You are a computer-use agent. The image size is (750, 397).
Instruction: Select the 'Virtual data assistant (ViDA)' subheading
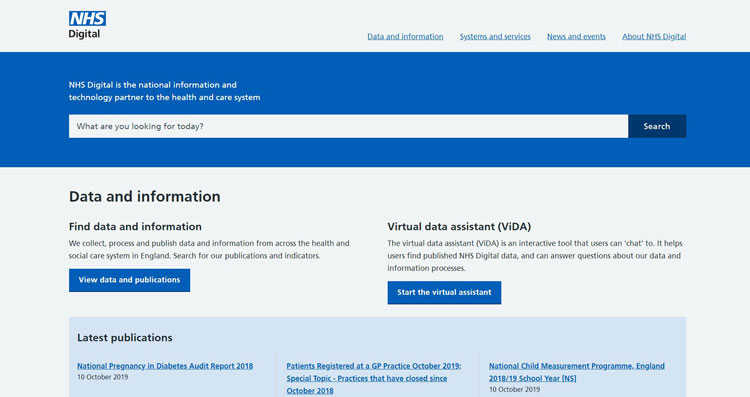459,227
